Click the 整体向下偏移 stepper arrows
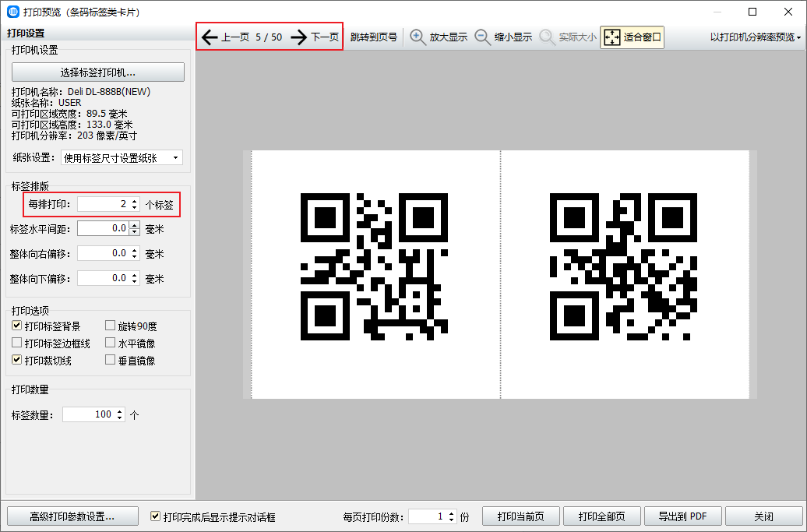 [134, 278]
